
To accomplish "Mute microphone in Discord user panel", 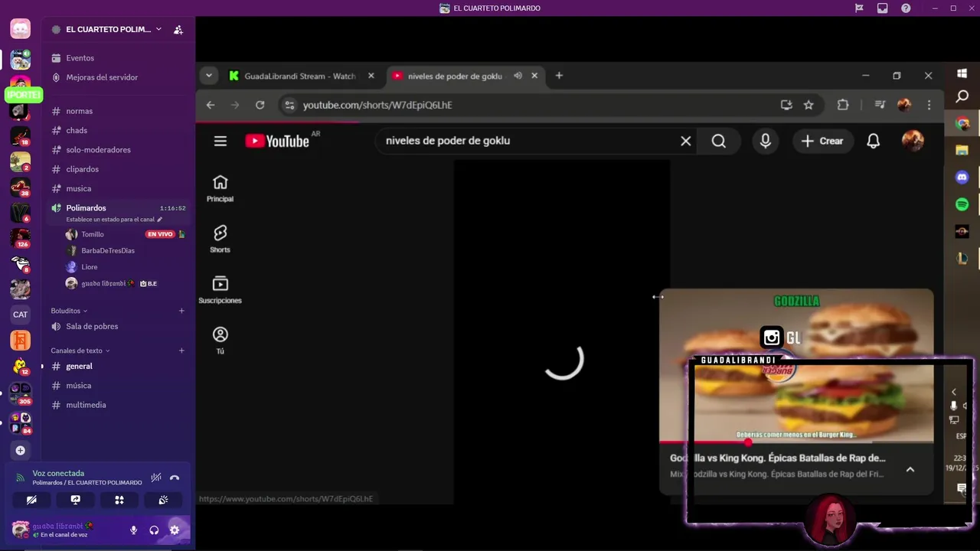I will (x=133, y=530).
